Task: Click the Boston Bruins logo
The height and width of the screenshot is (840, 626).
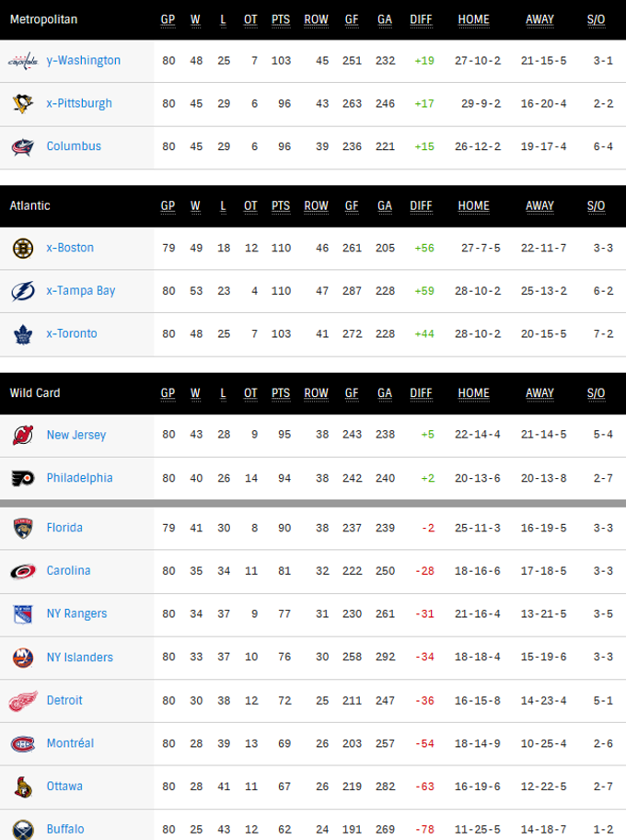Action: pos(23,248)
